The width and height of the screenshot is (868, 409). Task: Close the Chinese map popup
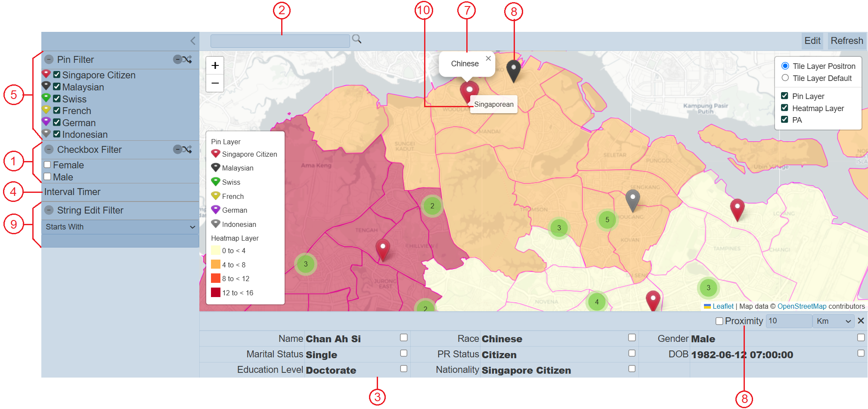click(488, 59)
